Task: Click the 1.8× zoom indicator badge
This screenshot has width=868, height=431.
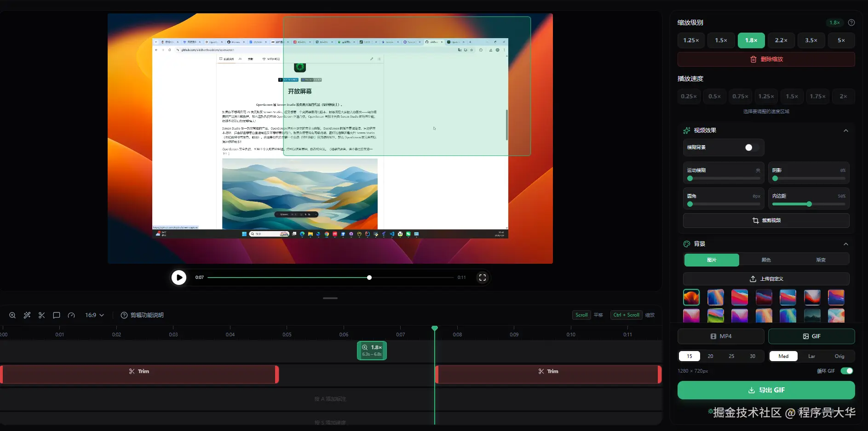Action: click(x=835, y=23)
